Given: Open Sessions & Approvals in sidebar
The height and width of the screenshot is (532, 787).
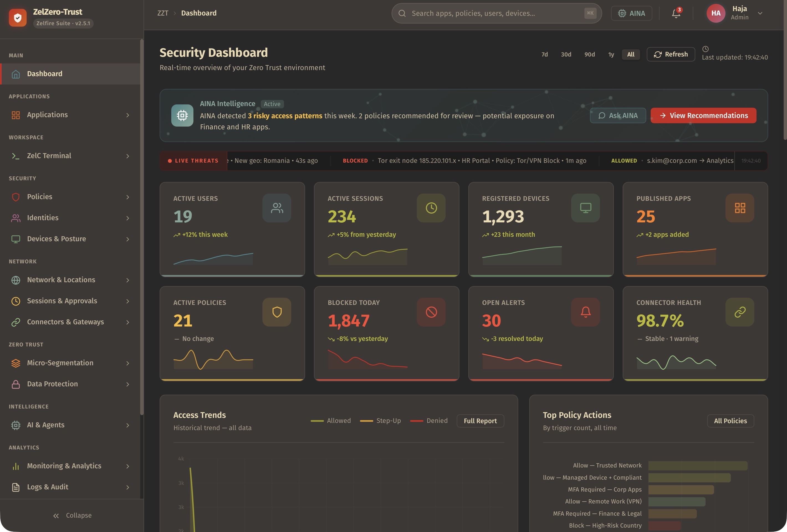Looking at the screenshot, I should tap(70, 301).
